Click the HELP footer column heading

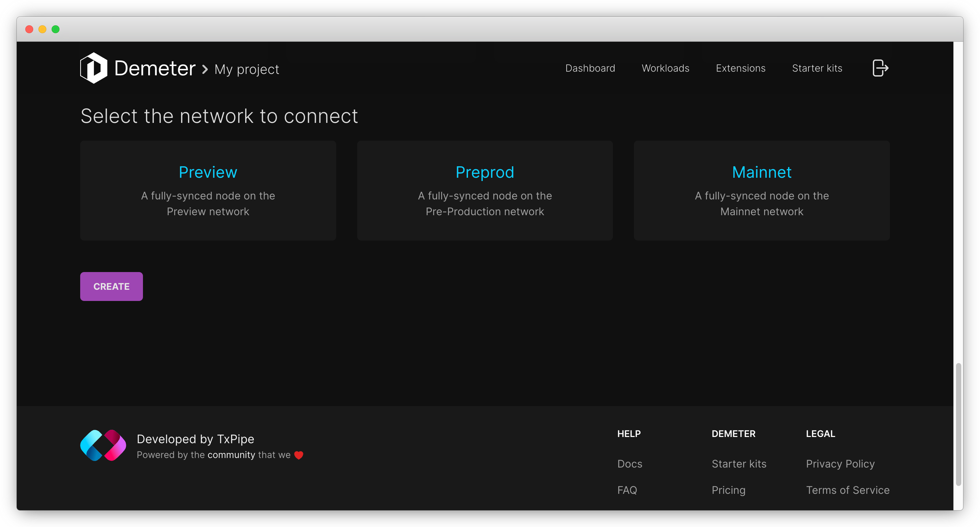coord(629,433)
